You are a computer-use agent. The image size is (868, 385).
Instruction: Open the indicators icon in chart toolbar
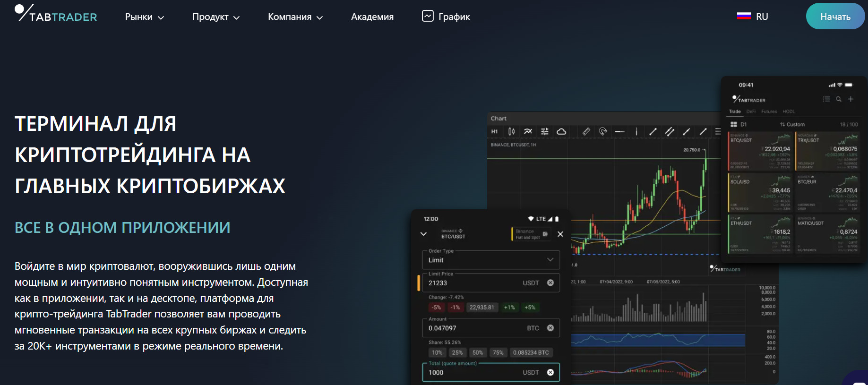click(x=528, y=132)
